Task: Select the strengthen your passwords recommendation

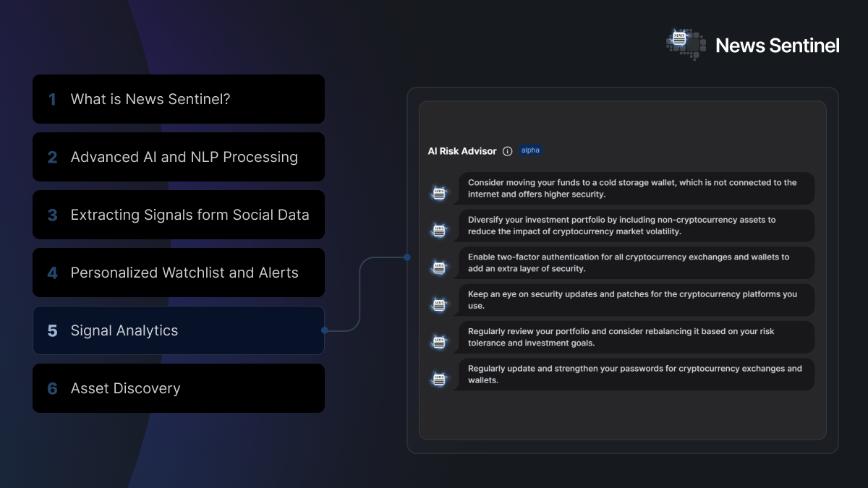Action: pyautogui.click(x=636, y=374)
